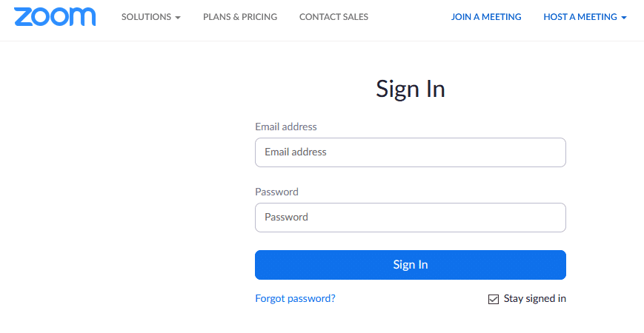Focus the Email address input box
644x333 pixels.
click(x=411, y=152)
